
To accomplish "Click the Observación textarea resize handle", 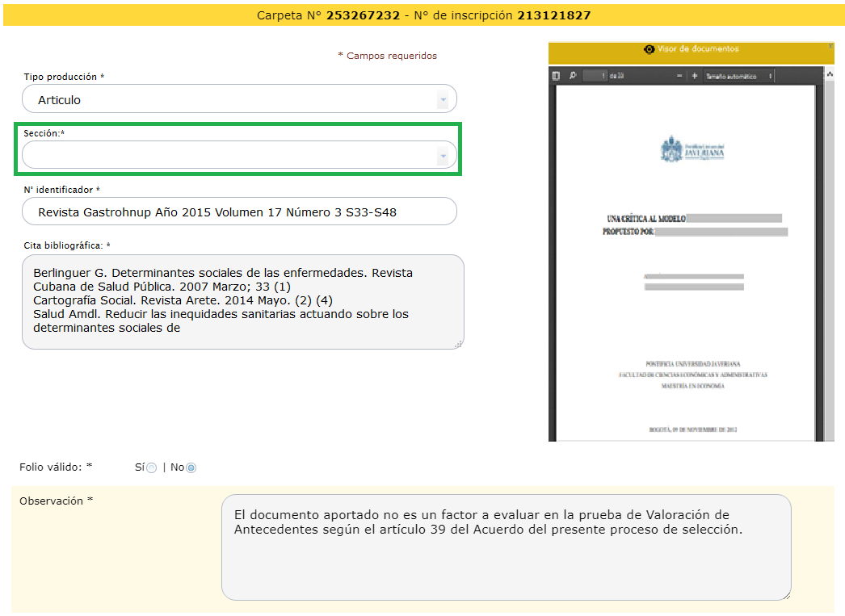I will (785, 595).
